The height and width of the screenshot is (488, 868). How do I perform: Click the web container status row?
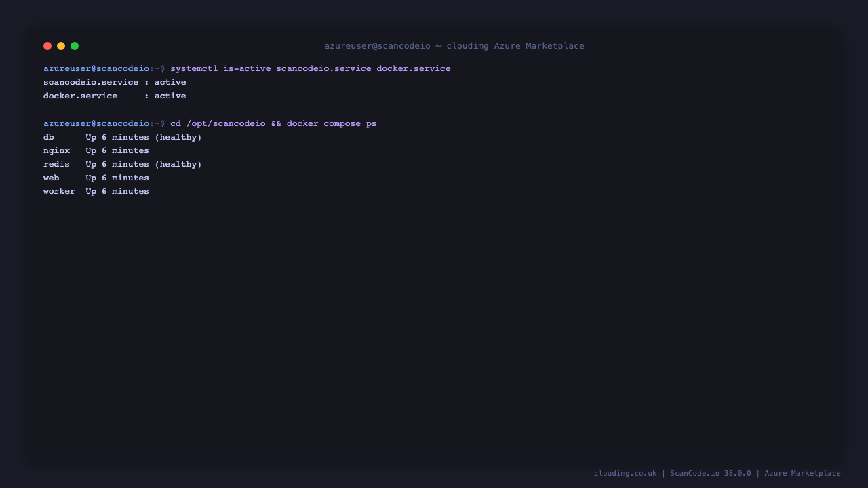[x=96, y=178]
